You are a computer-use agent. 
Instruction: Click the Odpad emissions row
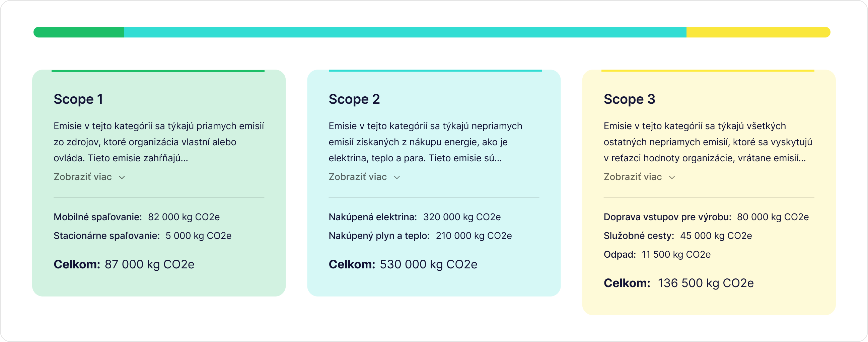(x=657, y=254)
